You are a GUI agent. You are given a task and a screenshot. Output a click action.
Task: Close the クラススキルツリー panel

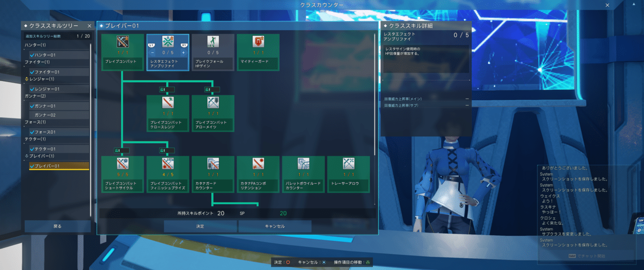89,26
